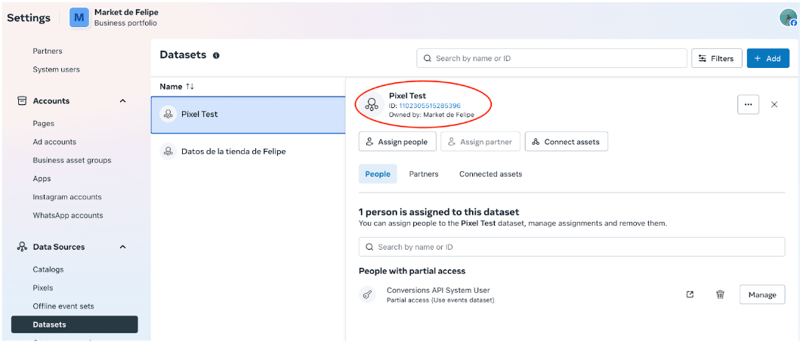The width and height of the screenshot is (800, 363).
Task: Open Partners in the sidebar
Action: pos(47,51)
